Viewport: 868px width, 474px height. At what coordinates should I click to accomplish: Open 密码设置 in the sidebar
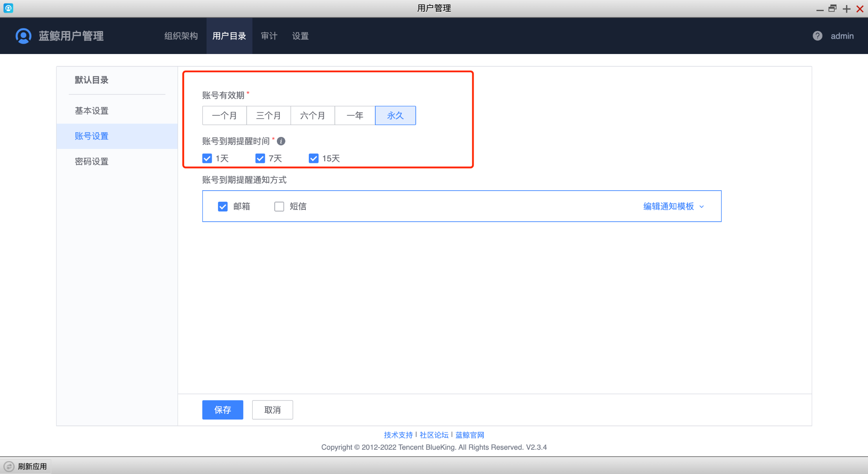point(92,161)
